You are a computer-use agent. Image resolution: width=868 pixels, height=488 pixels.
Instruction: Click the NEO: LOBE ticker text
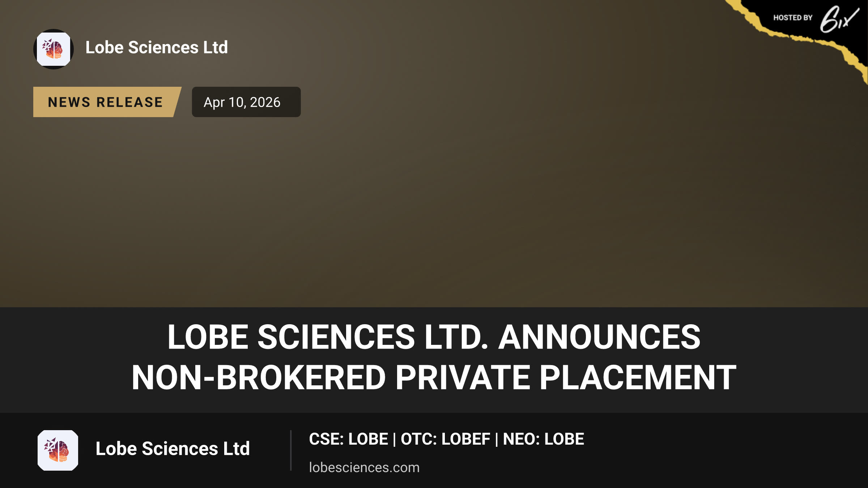pyautogui.click(x=543, y=439)
